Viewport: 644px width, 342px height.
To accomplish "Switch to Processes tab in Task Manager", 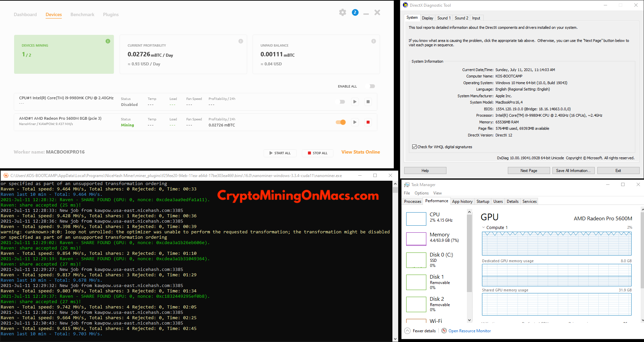I will click(x=413, y=202).
